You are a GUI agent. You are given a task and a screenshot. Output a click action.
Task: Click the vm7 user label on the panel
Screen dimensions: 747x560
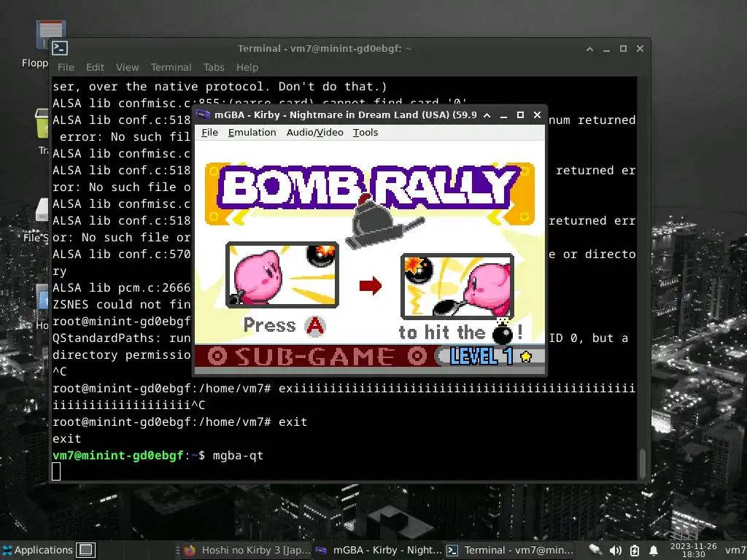[x=735, y=550]
